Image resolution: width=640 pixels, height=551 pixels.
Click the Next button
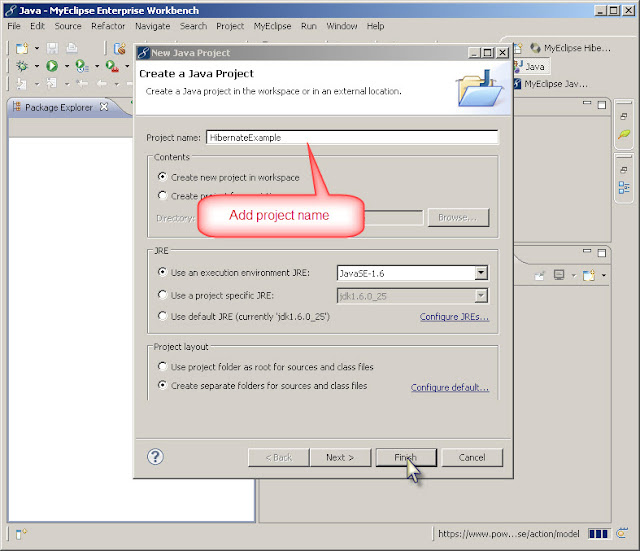tap(340, 458)
